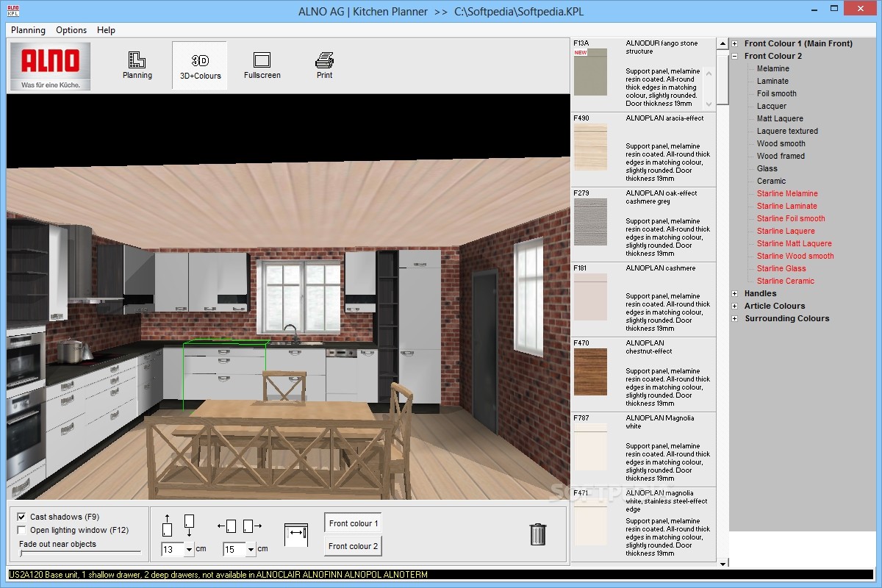882x588 pixels.
Task: Move selected unit right icon
Action: click(x=252, y=526)
